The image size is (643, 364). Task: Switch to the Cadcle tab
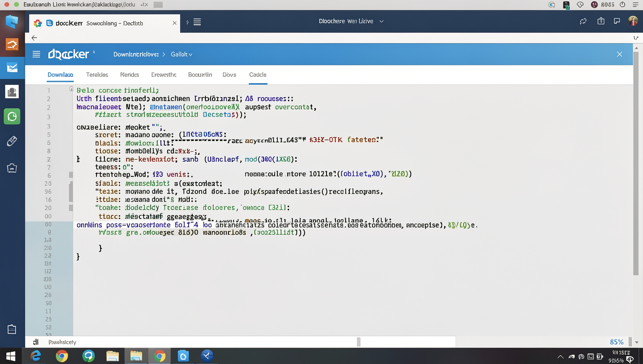point(258,75)
